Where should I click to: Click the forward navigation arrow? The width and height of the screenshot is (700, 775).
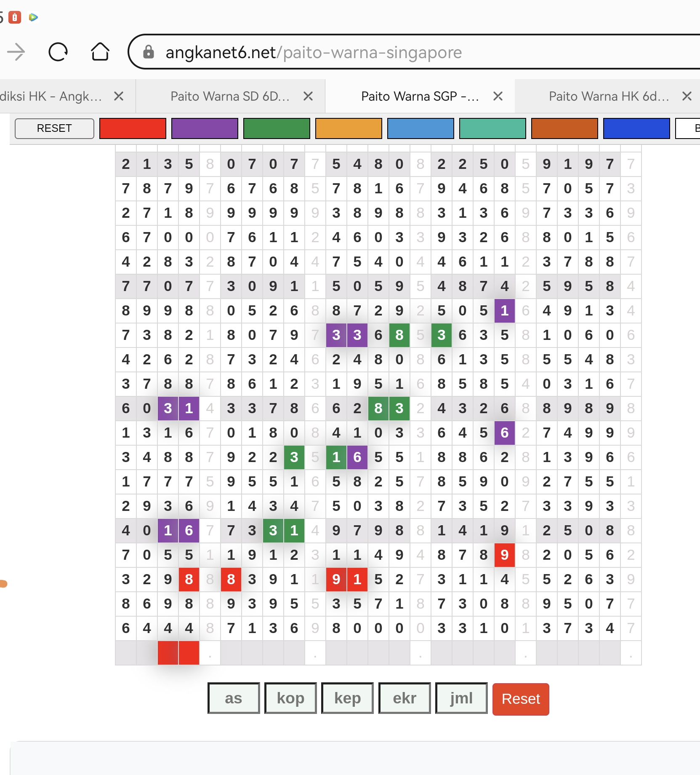pyautogui.click(x=17, y=52)
